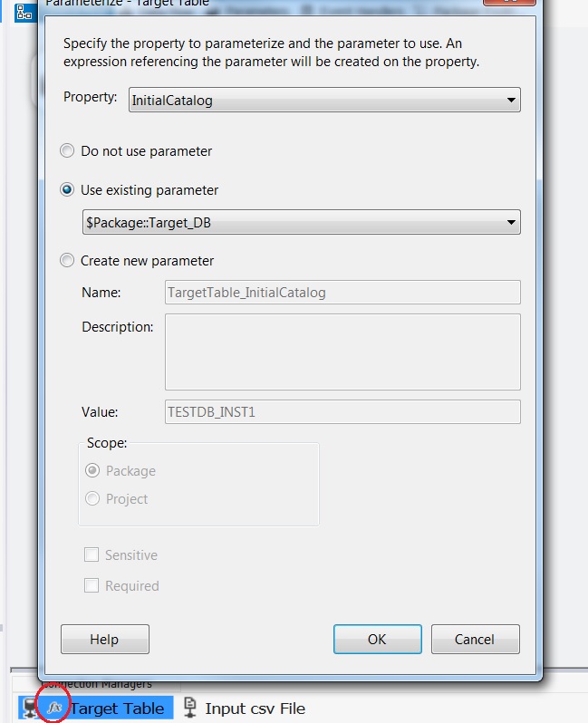Viewport: 588px width, 723px height.
Task: Select the Input csv File connection manager
Action: (x=255, y=709)
